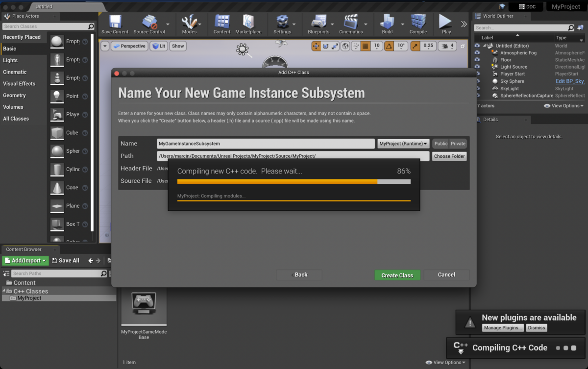
Task: Click the Content Browser back arrow
Action: tap(91, 261)
